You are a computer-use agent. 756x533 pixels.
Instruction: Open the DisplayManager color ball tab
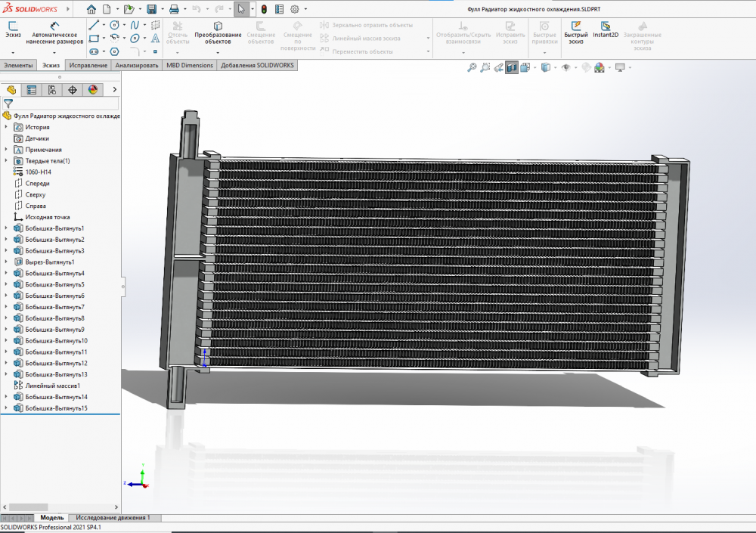[93, 90]
